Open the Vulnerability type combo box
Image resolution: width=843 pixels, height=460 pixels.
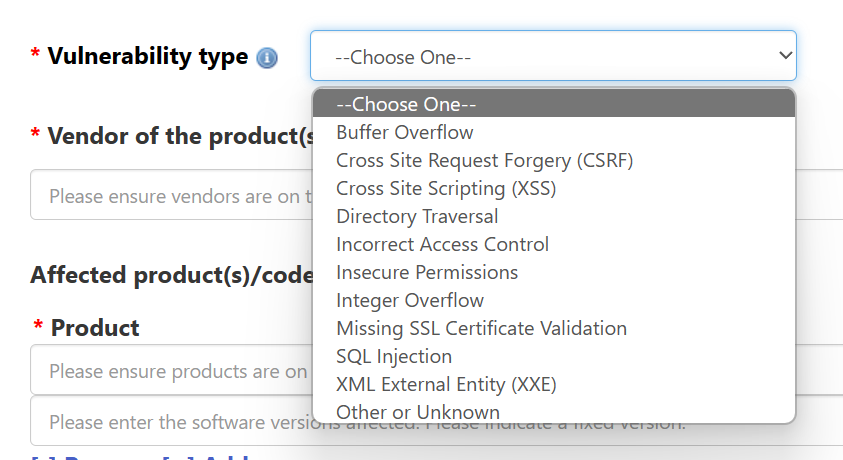click(x=553, y=55)
